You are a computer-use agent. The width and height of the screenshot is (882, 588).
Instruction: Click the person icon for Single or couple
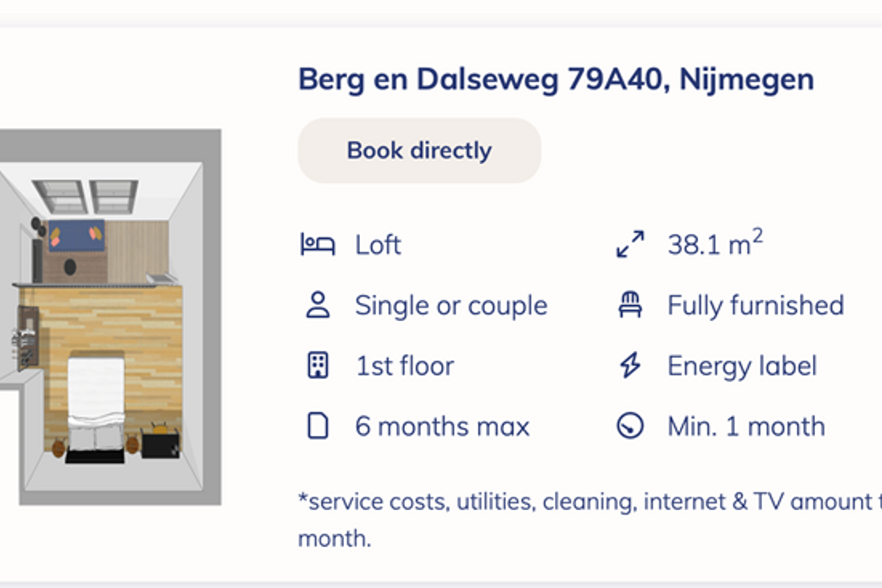pyautogui.click(x=318, y=305)
